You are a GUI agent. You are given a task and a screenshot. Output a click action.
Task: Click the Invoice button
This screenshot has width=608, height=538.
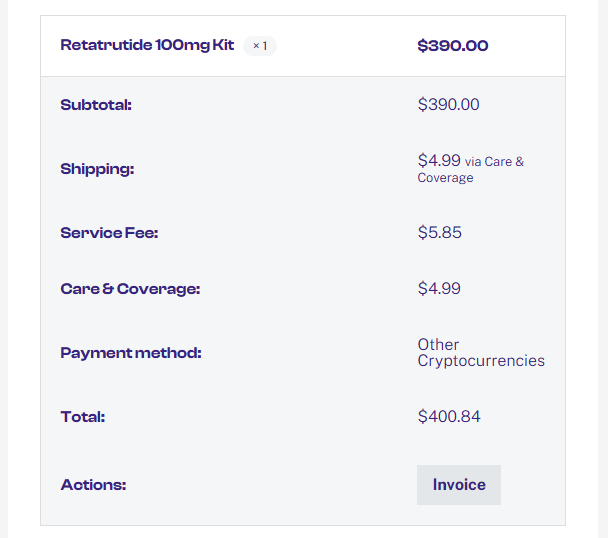click(x=459, y=485)
